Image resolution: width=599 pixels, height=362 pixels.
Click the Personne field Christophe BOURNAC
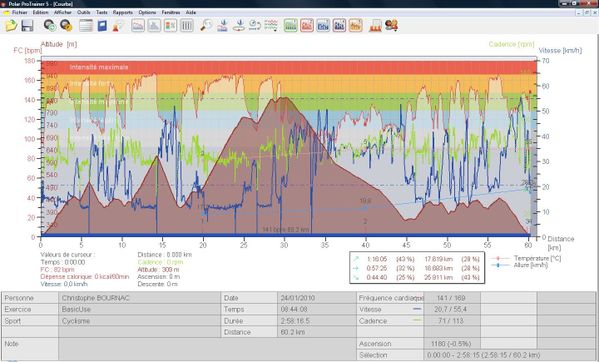(x=139, y=298)
